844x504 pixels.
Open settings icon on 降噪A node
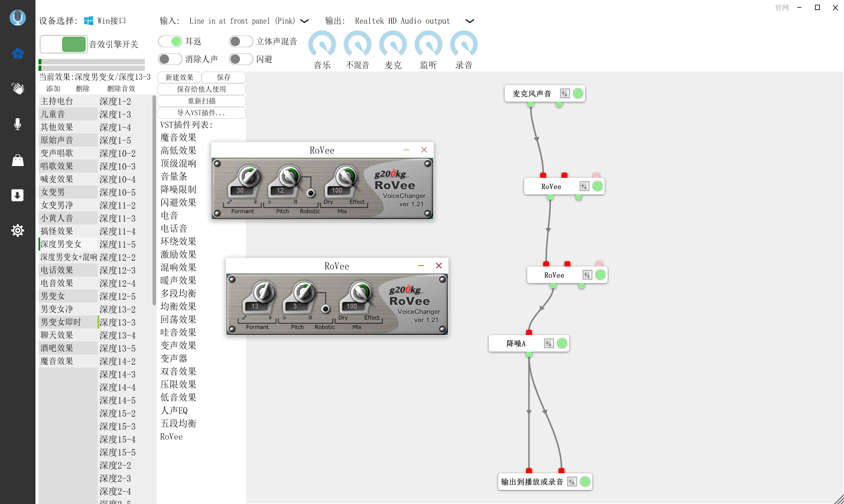click(548, 343)
